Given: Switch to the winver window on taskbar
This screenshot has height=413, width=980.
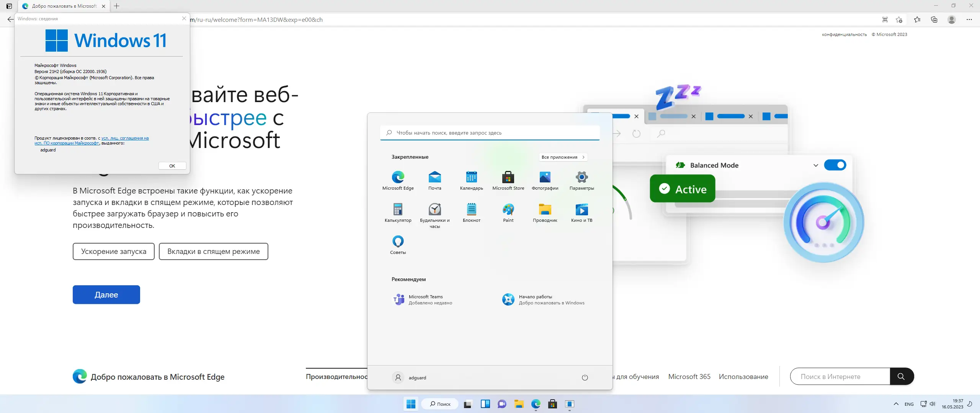Looking at the screenshot, I should (x=569, y=404).
